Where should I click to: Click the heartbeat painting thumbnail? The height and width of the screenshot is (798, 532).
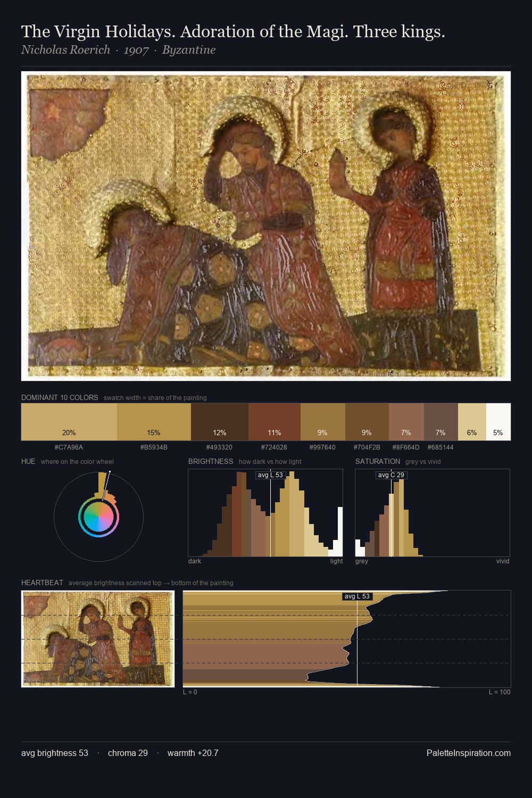(98, 639)
